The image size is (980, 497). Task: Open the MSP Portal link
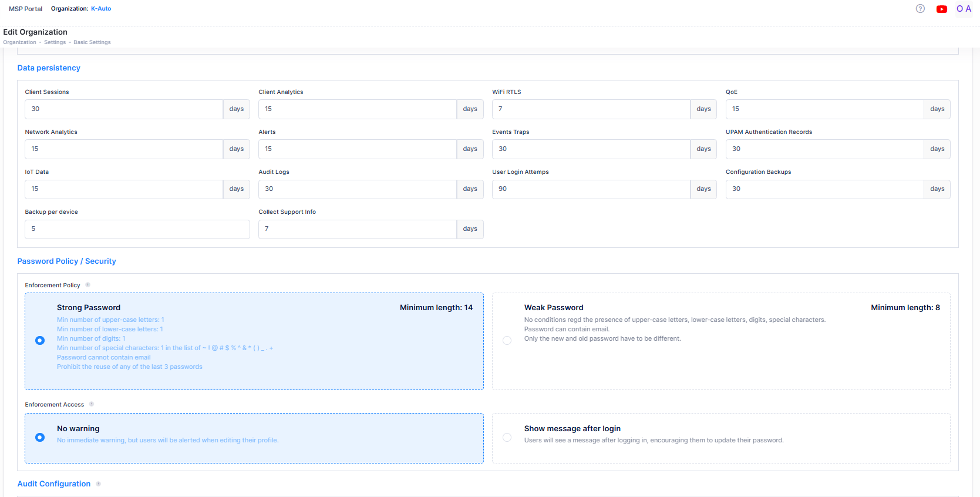pos(25,9)
